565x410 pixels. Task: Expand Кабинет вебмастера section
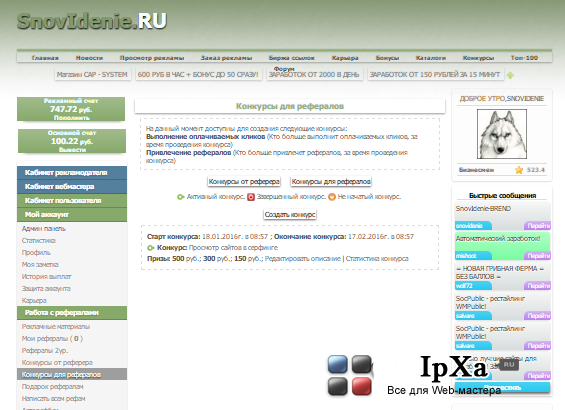pyautogui.click(x=72, y=187)
